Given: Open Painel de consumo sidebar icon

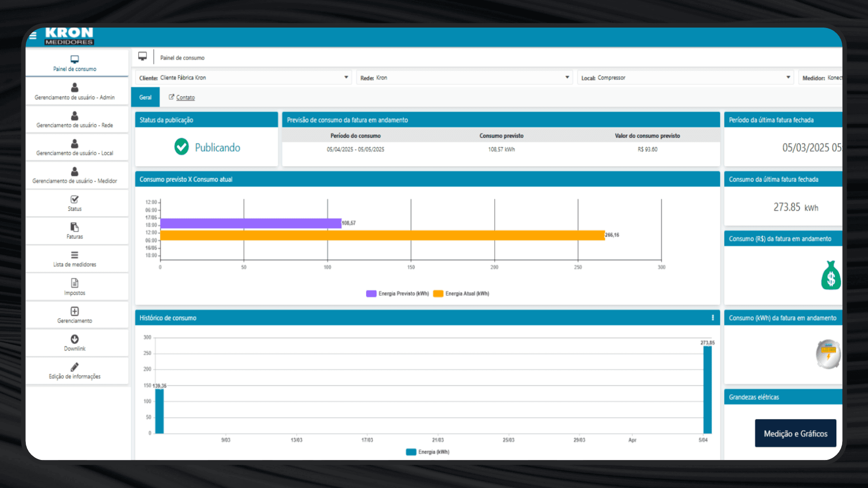Looking at the screenshot, I should point(75,59).
